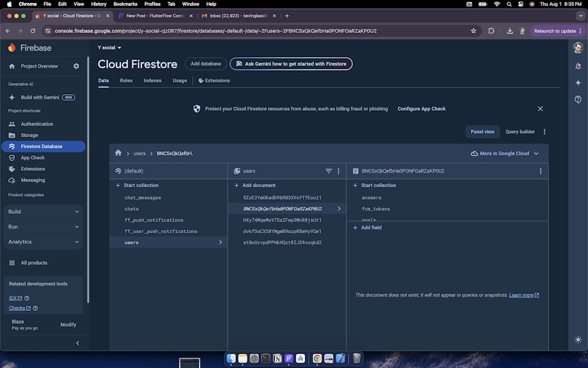Click the Add database button
The height and width of the screenshot is (368, 588).
point(205,64)
